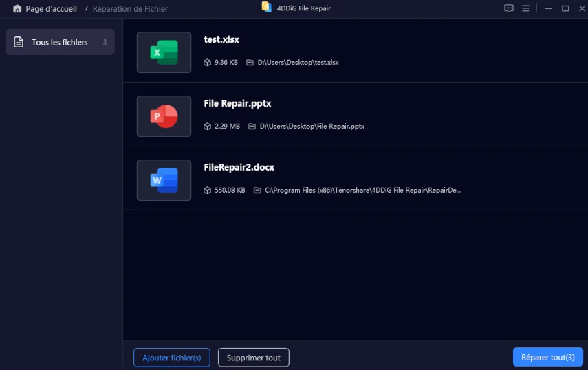588x370 pixels.
Task: Open the feedback chat bubble icon
Action: coord(508,8)
